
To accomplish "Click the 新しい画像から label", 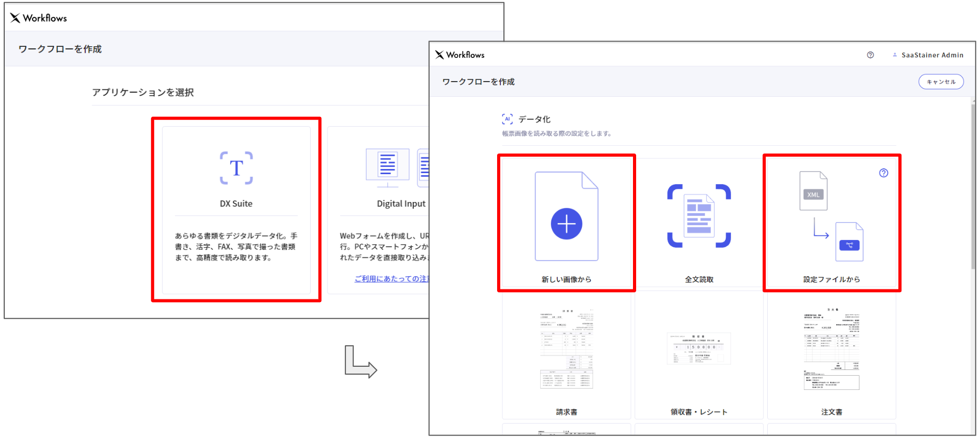I will [x=567, y=279].
